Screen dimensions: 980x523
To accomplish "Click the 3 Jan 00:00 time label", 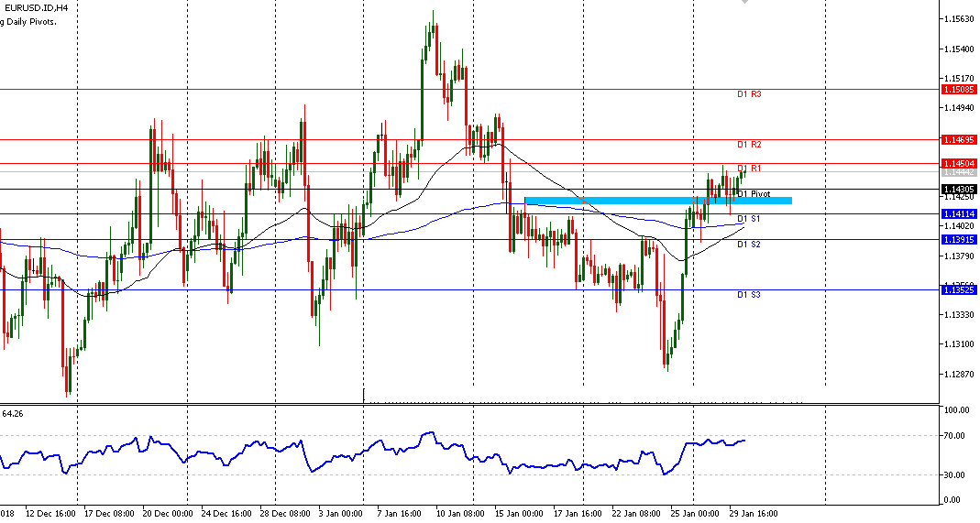I will (341, 514).
